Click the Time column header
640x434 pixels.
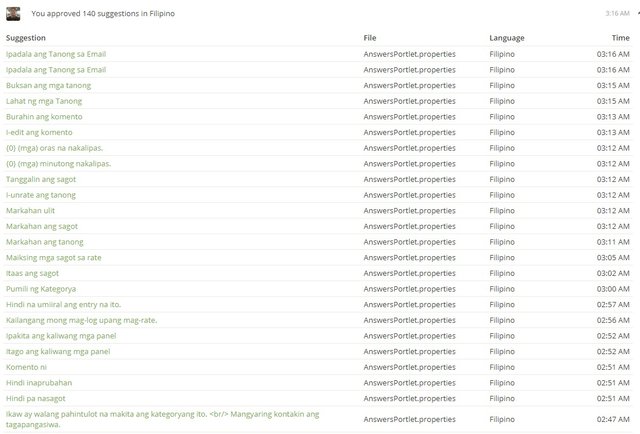pos(620,38)
